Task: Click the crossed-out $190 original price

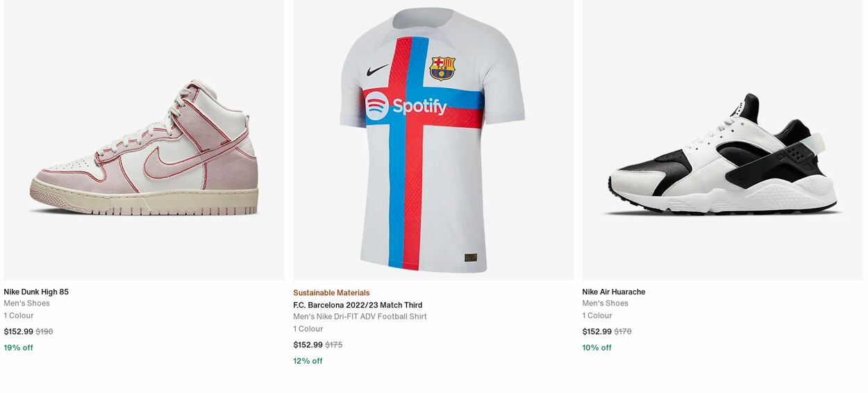Action: 44,332
